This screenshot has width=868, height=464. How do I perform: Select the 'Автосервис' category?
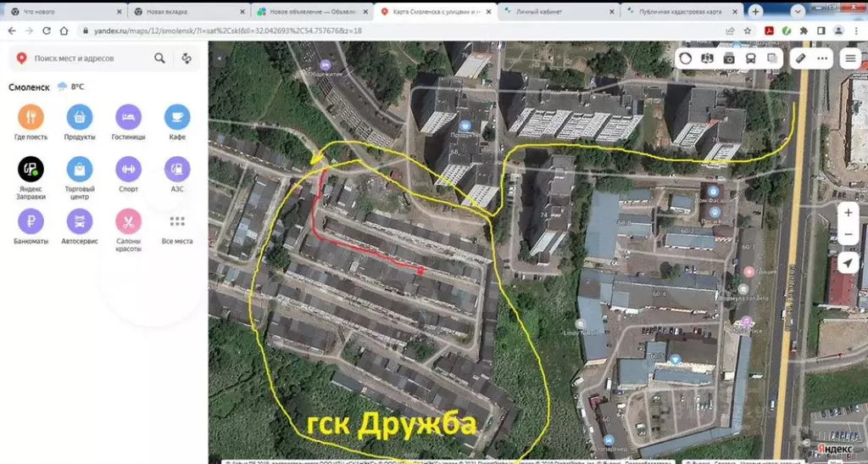pos(80,226)
